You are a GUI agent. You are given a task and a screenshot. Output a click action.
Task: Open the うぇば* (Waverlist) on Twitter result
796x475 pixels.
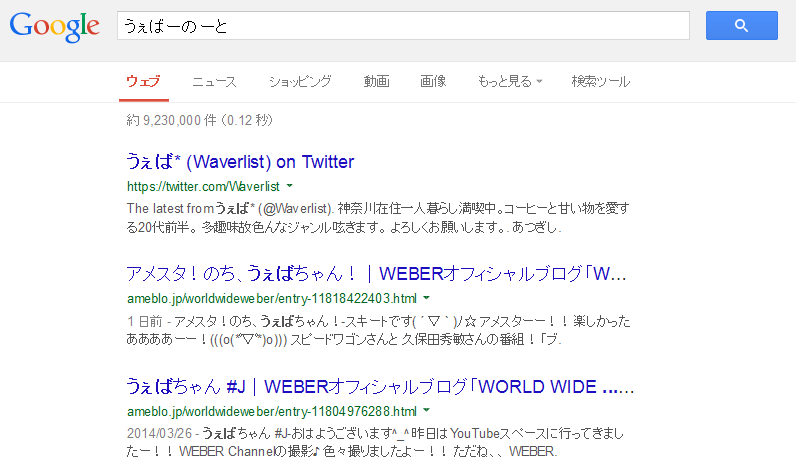240,162
